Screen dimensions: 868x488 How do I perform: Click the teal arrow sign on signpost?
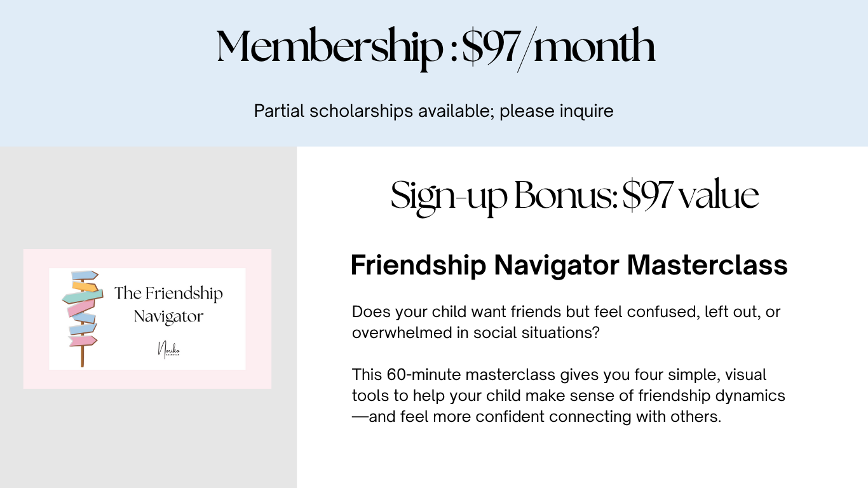click(83, 296)
